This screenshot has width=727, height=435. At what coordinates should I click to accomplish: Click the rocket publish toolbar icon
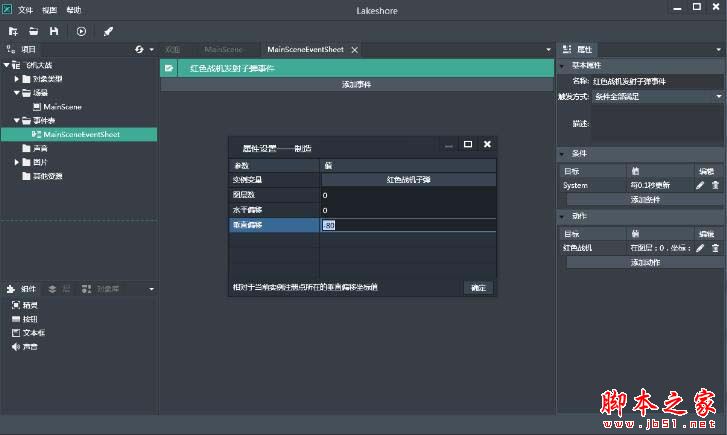[x=108, y=31]
